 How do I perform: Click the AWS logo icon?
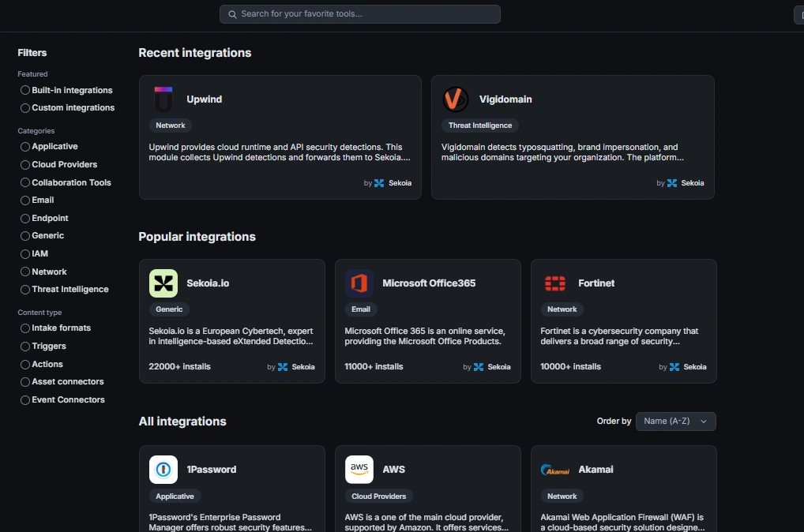[x=359, y=470]
